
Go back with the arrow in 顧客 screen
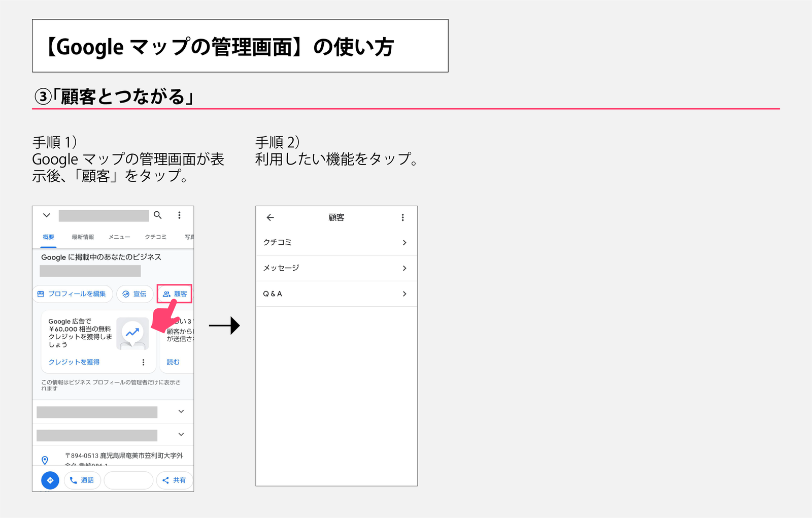(270, 217)
